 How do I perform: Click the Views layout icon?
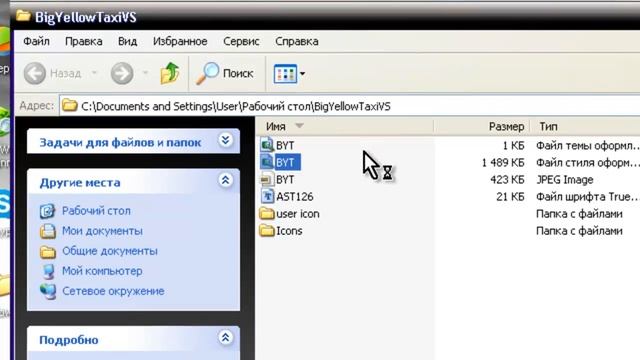[x=285, y=74]
